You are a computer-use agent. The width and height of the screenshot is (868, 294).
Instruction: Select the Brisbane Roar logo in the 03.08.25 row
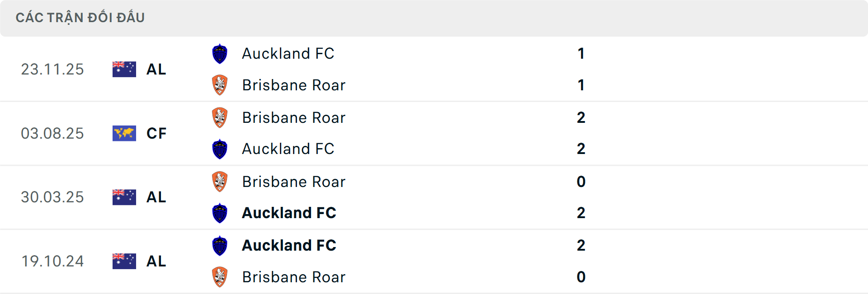[220, 117]
